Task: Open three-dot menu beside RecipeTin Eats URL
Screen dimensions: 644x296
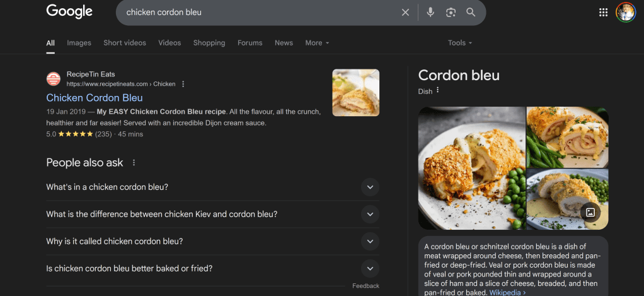Action: coord(183,84)
